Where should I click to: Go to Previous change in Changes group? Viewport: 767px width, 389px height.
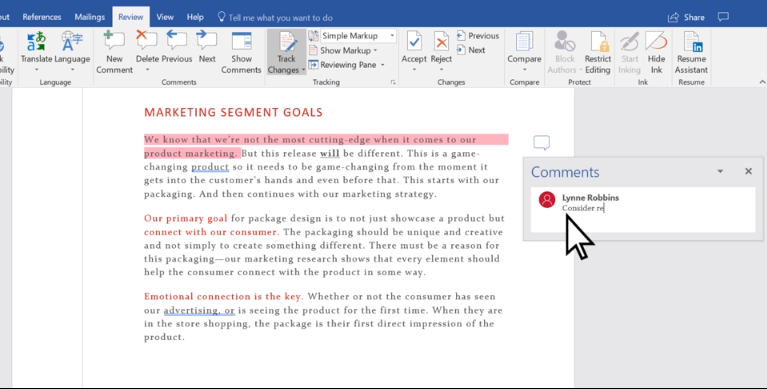pos(478,36)
